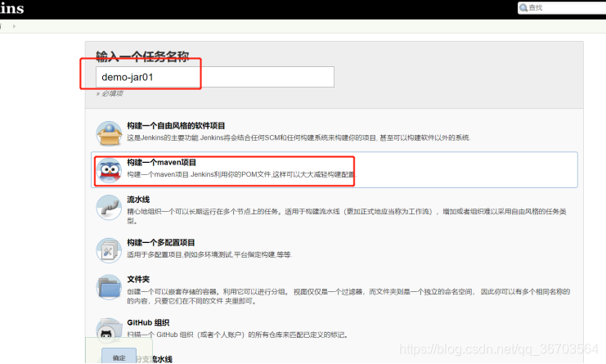This screenshot has width=606, height=364.
Task: Click the 确定 confirm button
Action: click(119, 357)
